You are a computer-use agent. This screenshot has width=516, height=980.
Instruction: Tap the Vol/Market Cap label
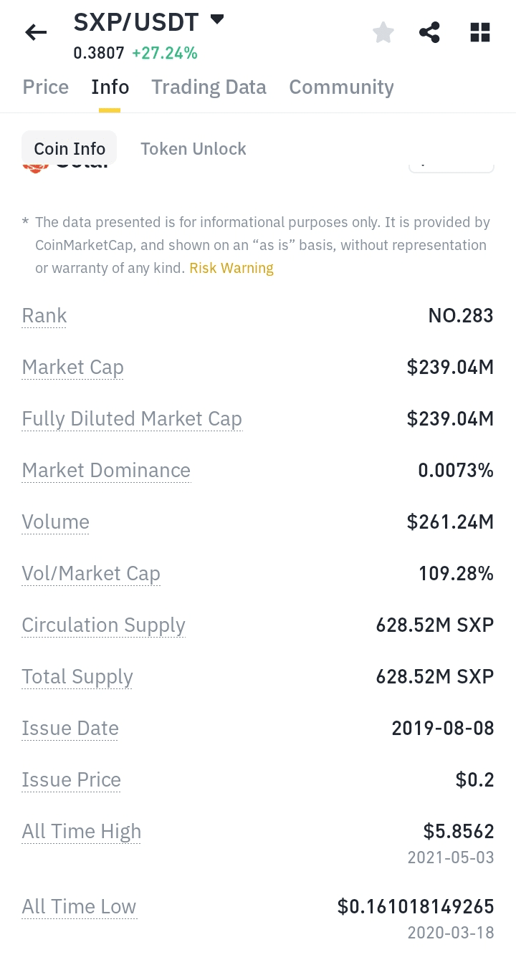click(x=91, y=574)
